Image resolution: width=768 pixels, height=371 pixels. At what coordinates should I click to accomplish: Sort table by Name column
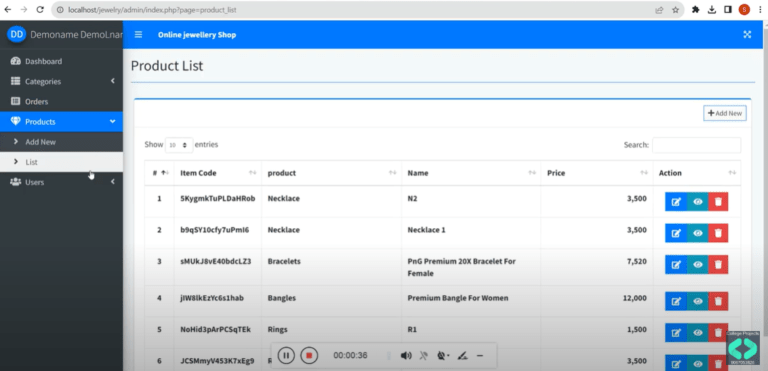tap(471, 173)
